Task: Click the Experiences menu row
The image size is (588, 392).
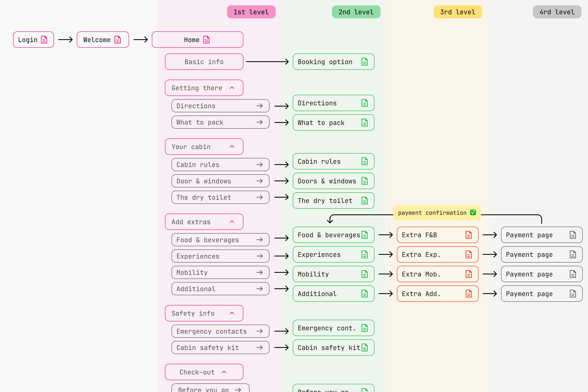Action: point(220,256)
